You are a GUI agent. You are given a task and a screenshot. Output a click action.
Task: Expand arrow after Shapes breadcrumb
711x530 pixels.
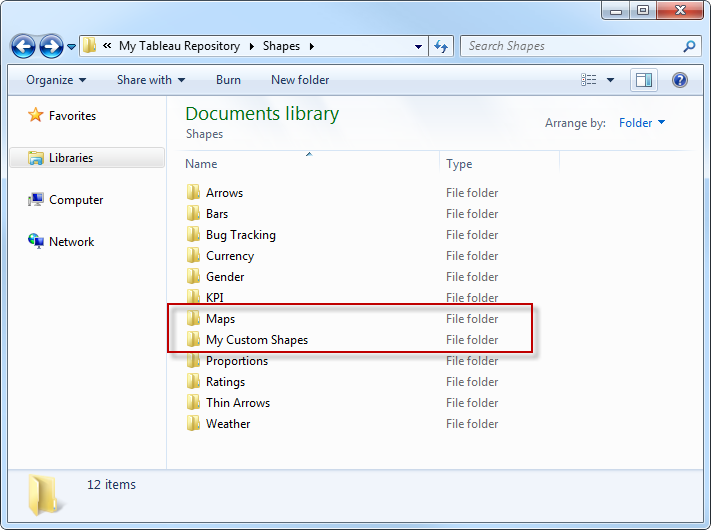click(312, 46)
